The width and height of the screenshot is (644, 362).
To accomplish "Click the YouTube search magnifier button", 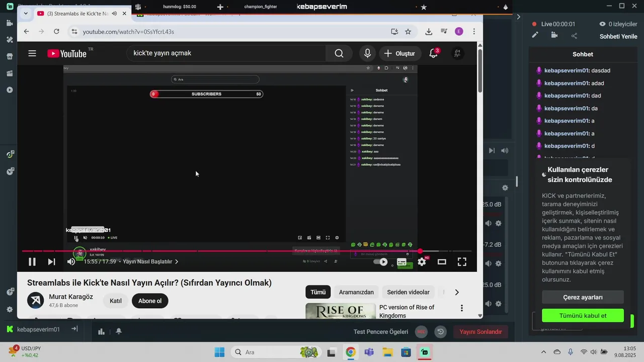I will (x=339, y=53).
